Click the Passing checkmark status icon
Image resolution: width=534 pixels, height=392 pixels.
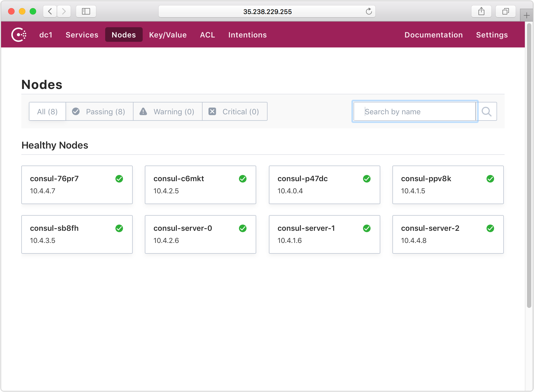click(x=76, y=111)
